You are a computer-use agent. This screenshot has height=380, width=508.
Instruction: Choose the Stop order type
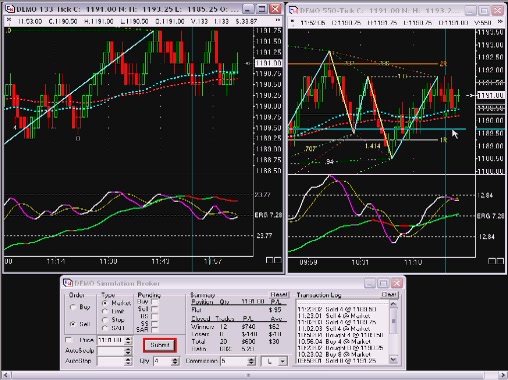pyautogui.click(x=105, y=320)
